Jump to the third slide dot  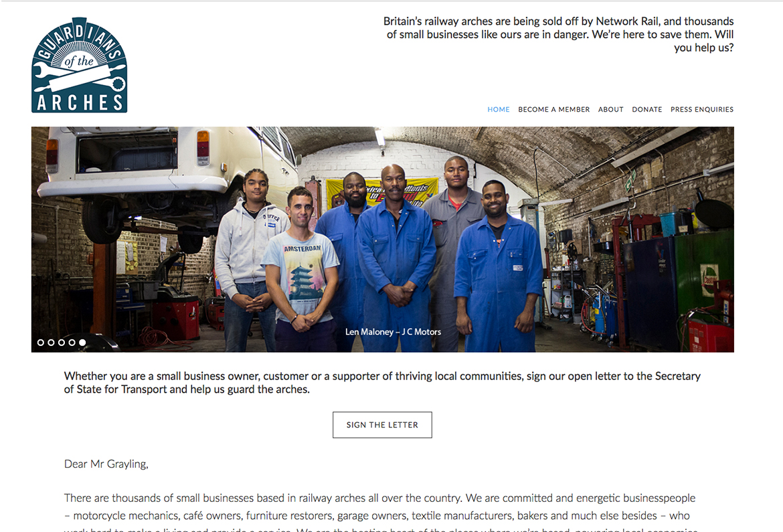[62, 342]
